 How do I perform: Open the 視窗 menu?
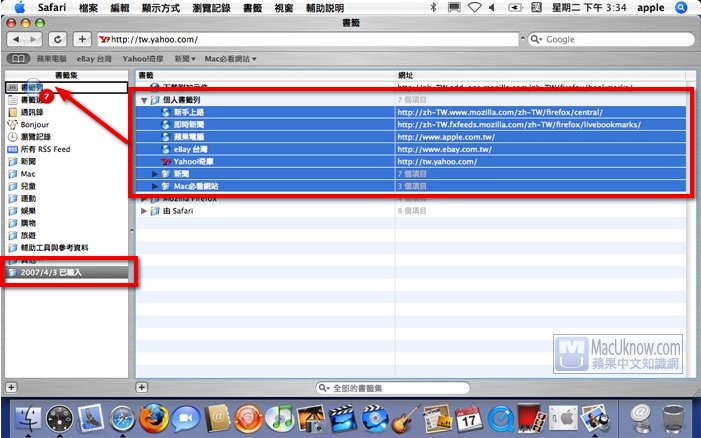click(x=284, y=8)
